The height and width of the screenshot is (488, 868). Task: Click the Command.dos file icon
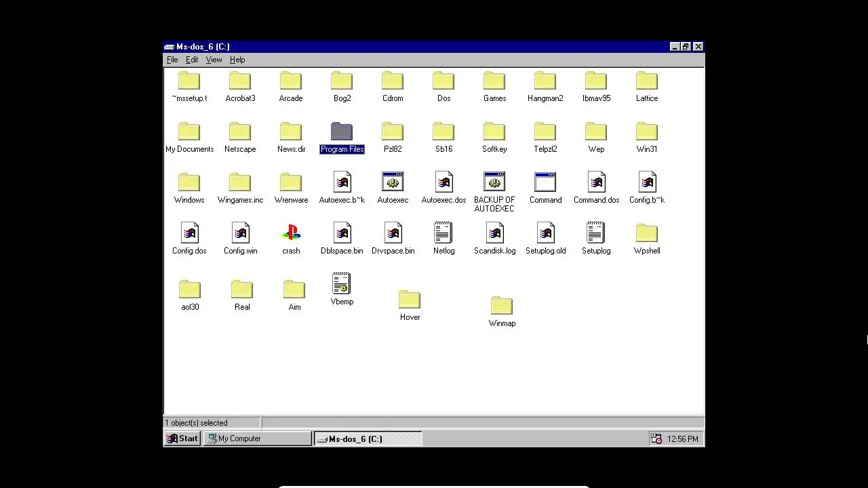coord(596,182)
